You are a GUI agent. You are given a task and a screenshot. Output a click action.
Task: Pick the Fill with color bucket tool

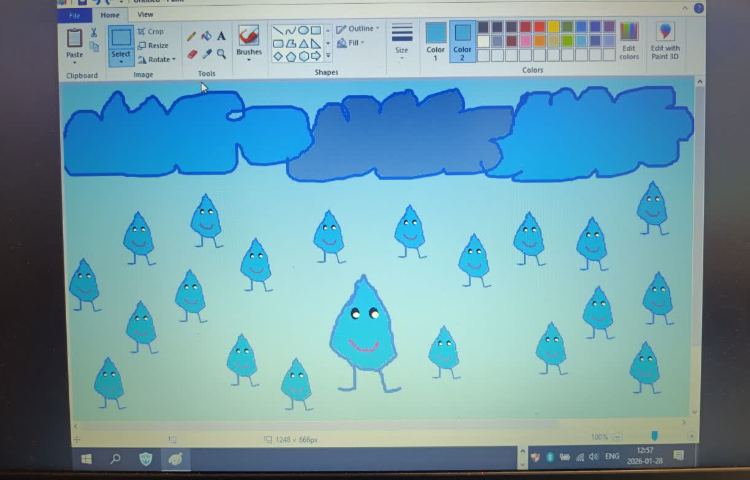pos(206,36)
